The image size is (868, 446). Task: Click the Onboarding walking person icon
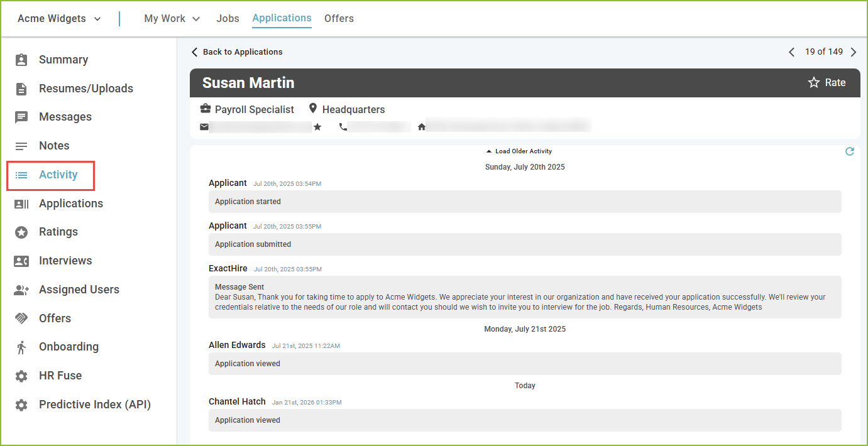(21, 347)
